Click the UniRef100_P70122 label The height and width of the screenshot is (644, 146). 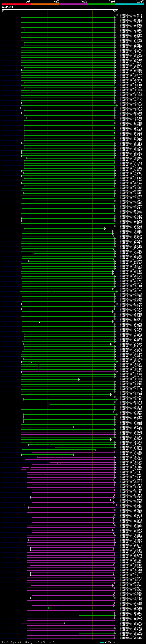click(131, 65)
